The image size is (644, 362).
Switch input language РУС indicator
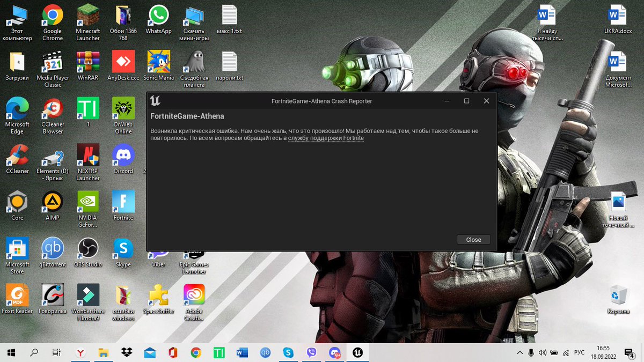579,352
